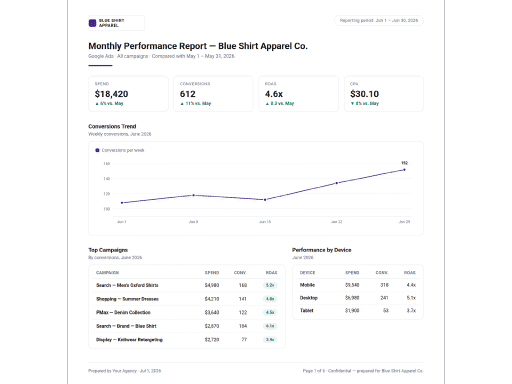Click the $30.10 CPA value

tap(364, 94)
